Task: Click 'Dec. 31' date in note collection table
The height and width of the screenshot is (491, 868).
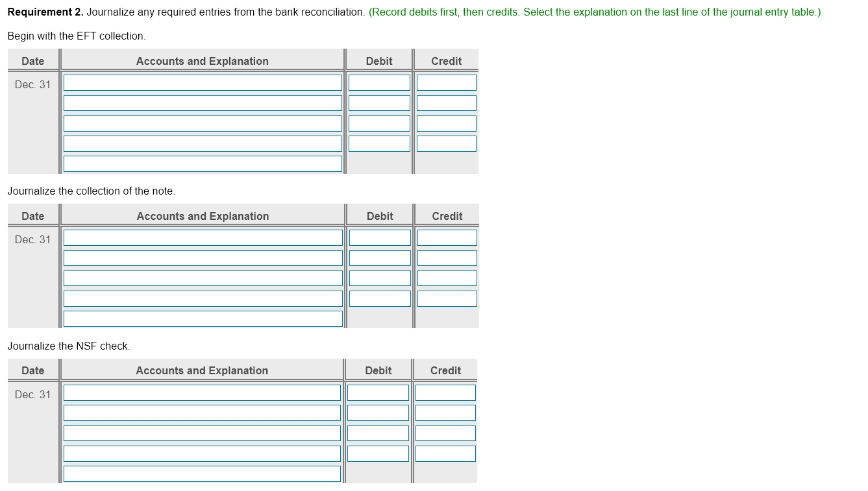Action: tap(32, 240)
